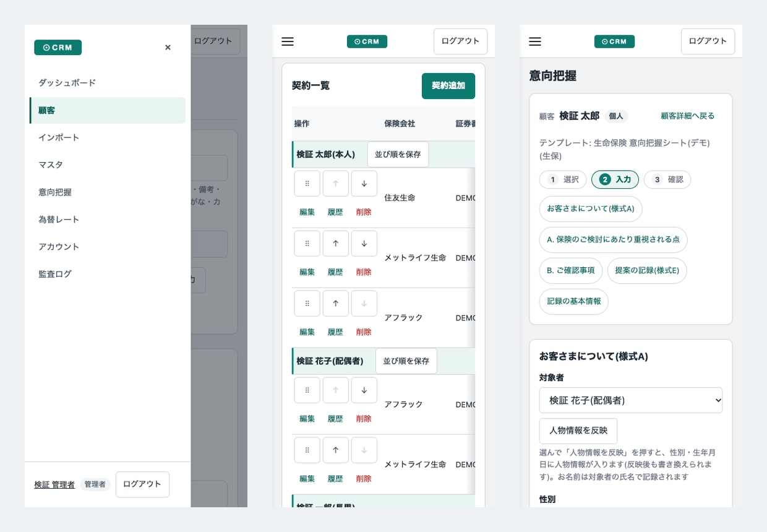Move 検証 花子's アフラック contract down
Image resolution: width=767 pixels, height=532 pixels.
(x=364, y=390)
